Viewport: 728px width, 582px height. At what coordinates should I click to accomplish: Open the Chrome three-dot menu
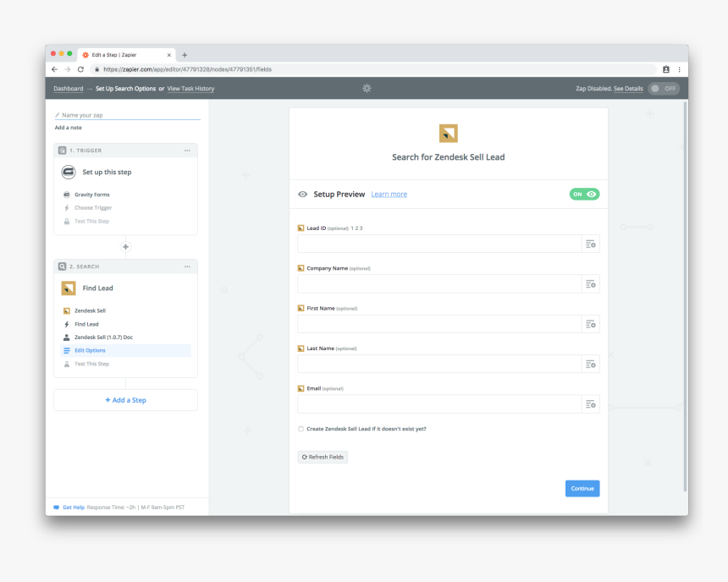[x=679, y=69]
